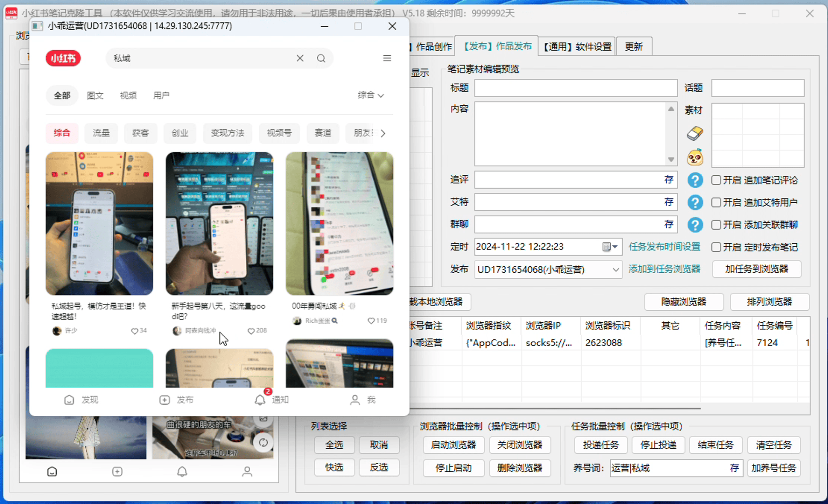
Task: Select the 图文 search filter tab
Action: [x=95, y=96]
